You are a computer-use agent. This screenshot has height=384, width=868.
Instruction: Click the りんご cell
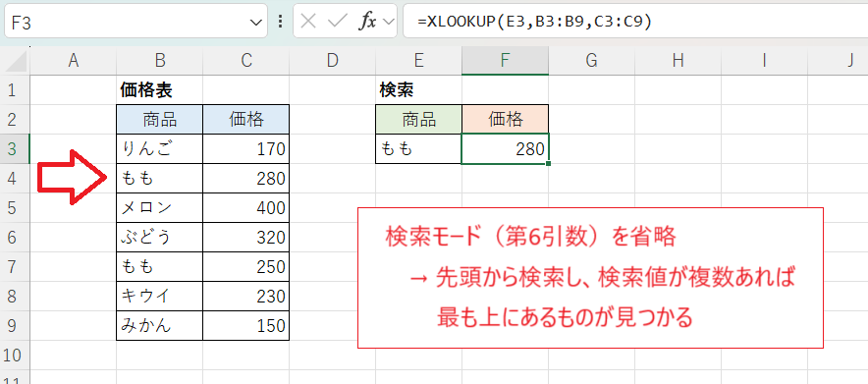click(x=160, y=148)
